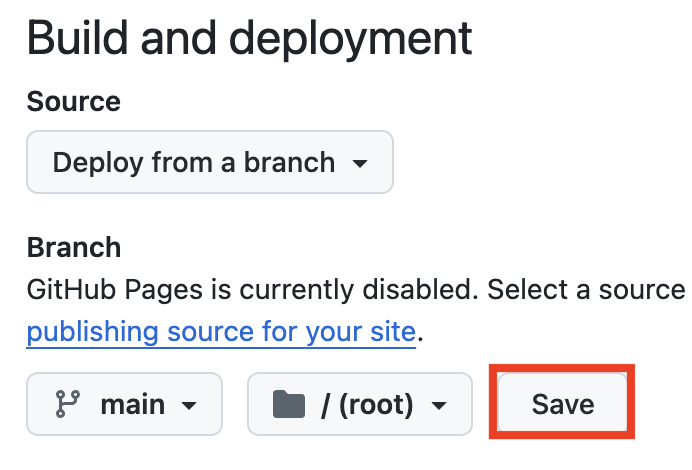Click the Branch label
The width and height of the screenshot is (692, 470).
74,247
